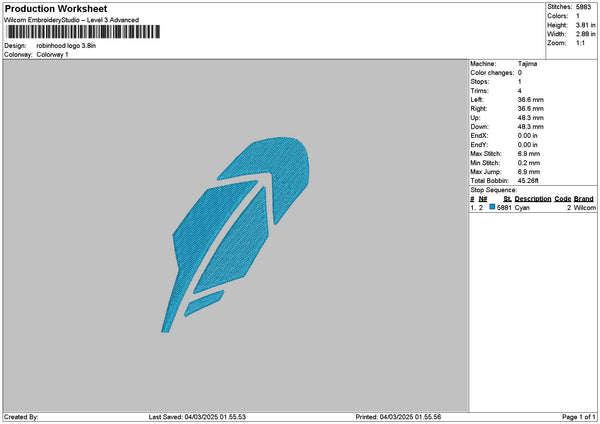Click the Robinhood feather design preview
The image size is (600, 424).
235,234
